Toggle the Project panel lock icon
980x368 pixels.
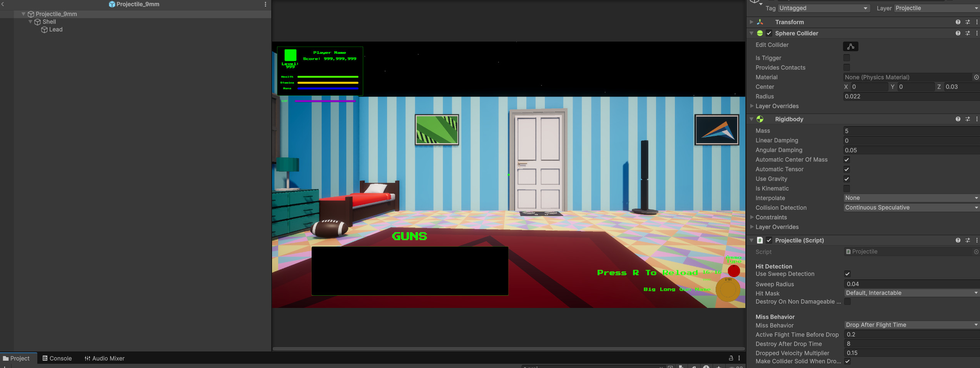731,358
